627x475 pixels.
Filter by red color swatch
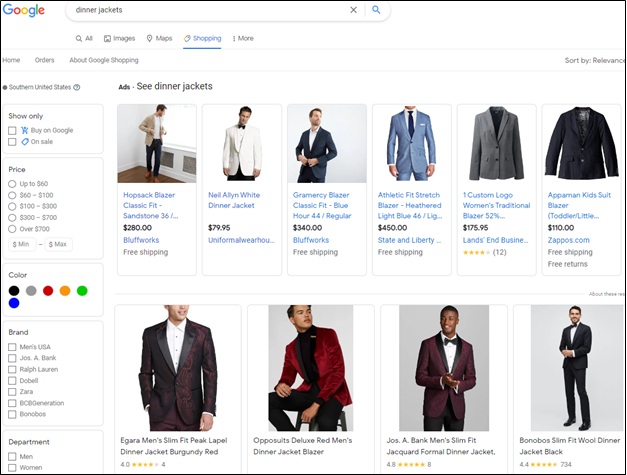[x=48, y=291]
